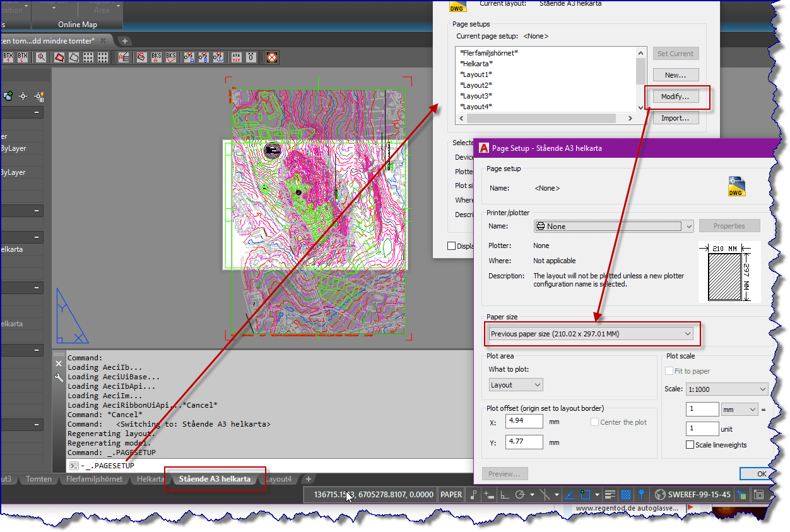The width and height of the screenshot is (790, 532).
Task: Click inside the X plot offset field
Action: [524, 421]
